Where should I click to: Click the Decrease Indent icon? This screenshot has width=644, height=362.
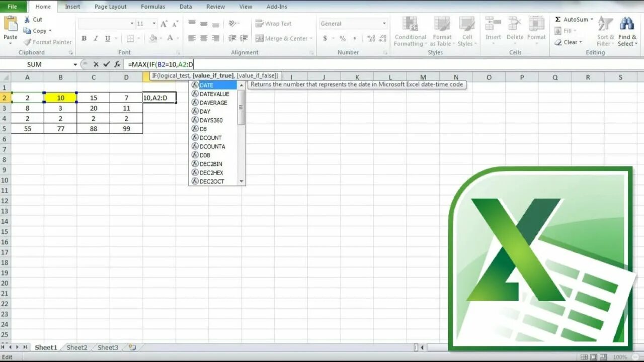(x=232, y=39)
